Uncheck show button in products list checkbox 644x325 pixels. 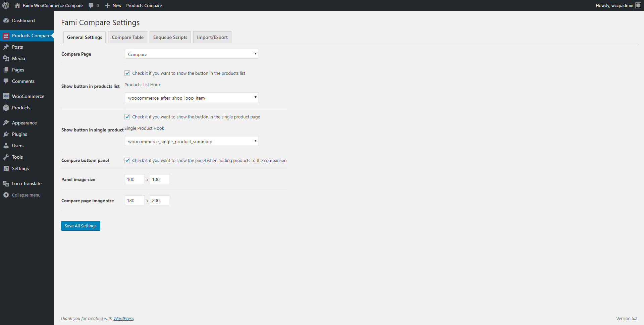[x=127, y=73]
